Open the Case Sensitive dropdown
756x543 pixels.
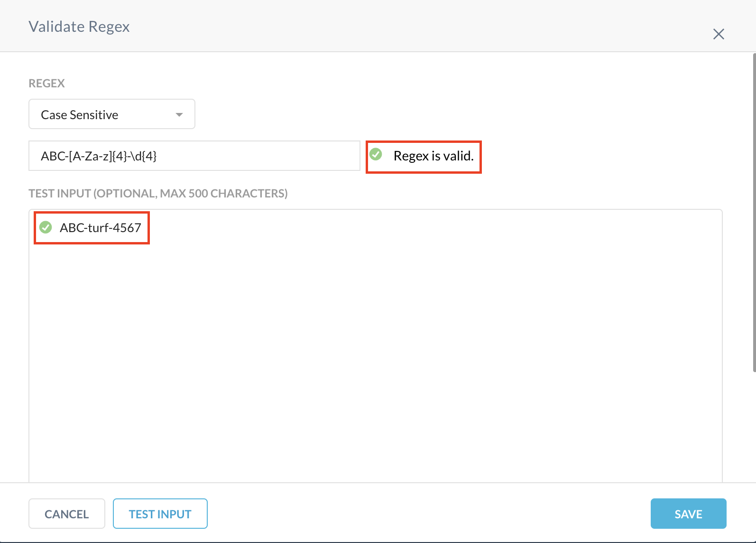pyautogui.click(x=112, y=114)
